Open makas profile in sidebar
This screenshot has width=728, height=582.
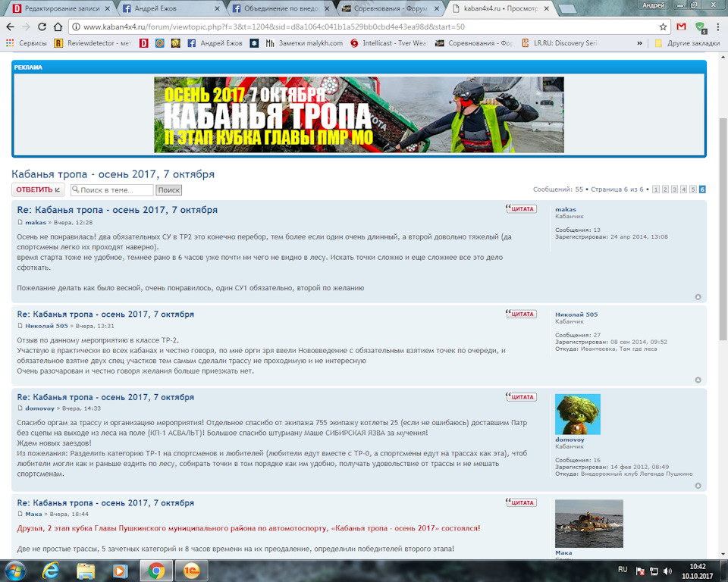[x=566, y=209]
